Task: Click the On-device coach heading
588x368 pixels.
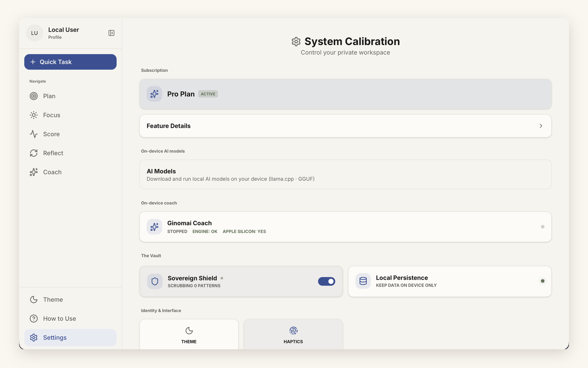Action: (159, 203)
